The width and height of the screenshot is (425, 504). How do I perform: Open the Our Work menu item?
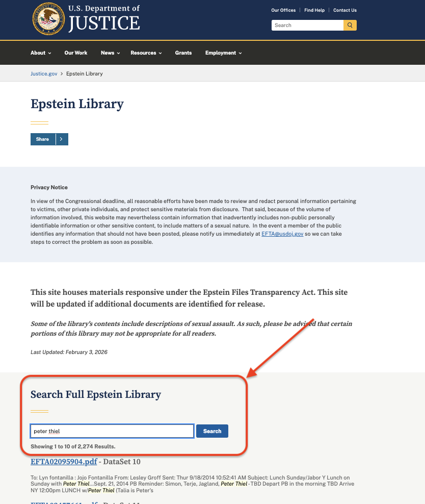click(x=76, y=53)
